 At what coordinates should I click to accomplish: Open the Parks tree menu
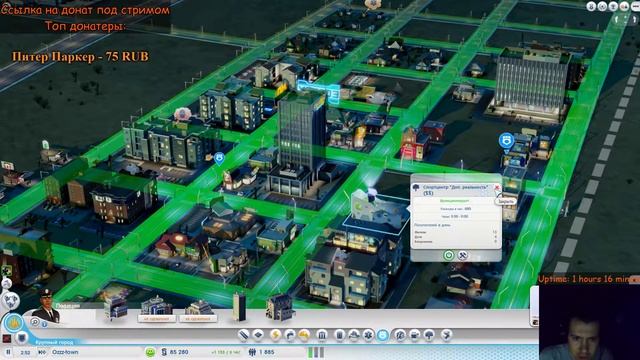[429, 335]
